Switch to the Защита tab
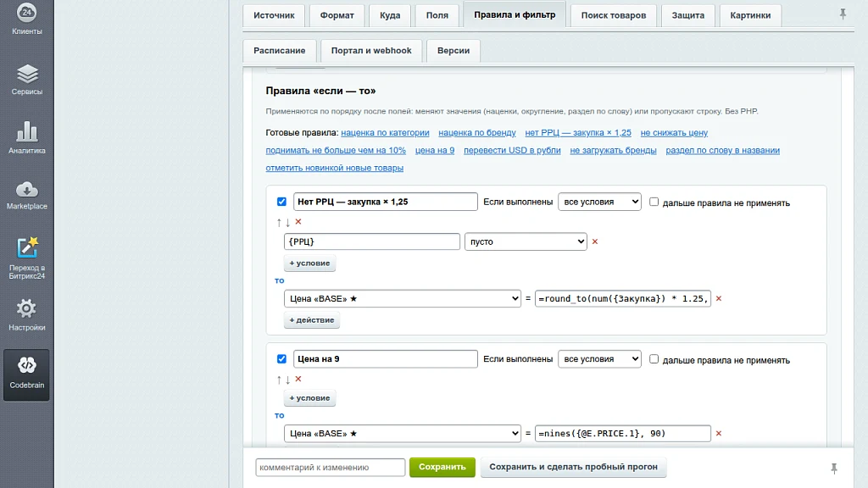The image size is (868, 488). tap(688, 15)
